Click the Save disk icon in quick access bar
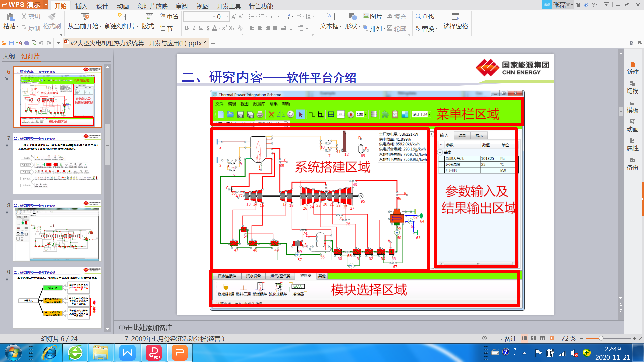 (x=12, y=43)
